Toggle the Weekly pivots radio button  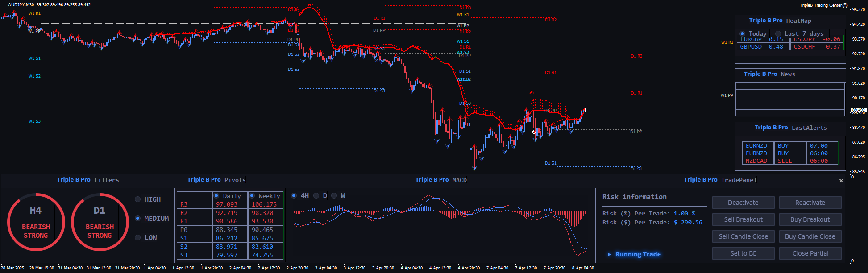coord(252,196)
